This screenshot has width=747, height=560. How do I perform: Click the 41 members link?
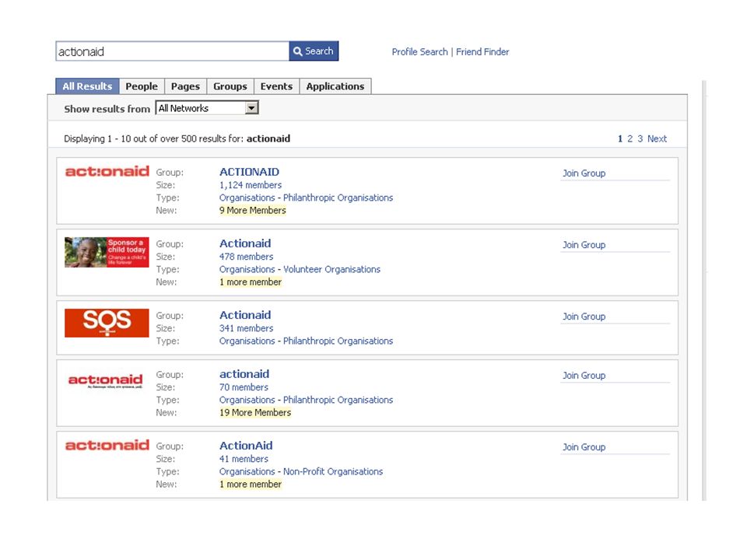[244, 459]
